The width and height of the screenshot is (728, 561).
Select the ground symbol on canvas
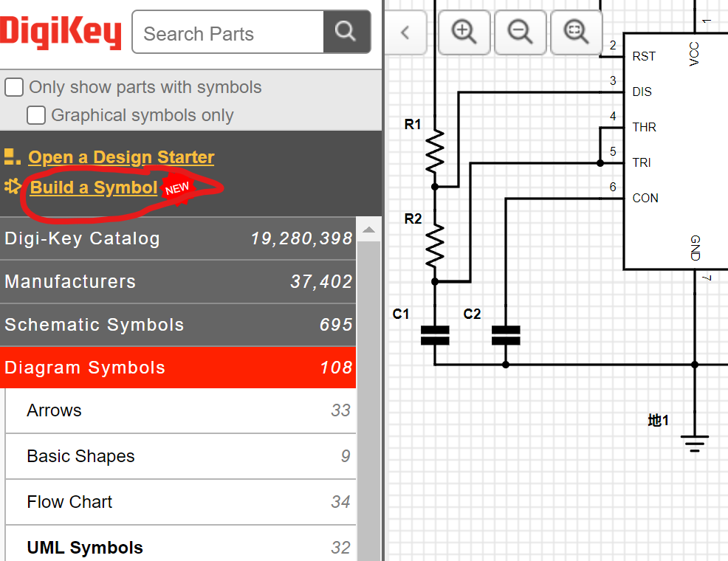(694, 441)
